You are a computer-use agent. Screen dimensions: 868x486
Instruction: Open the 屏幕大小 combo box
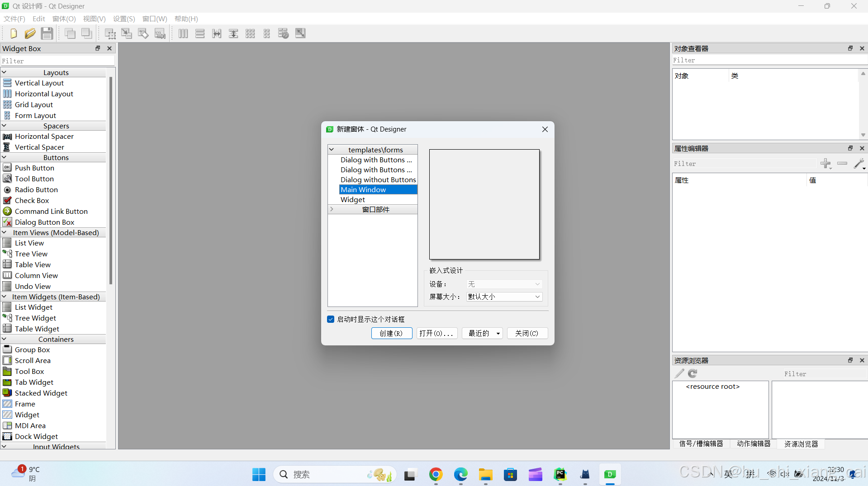[504, 297]
